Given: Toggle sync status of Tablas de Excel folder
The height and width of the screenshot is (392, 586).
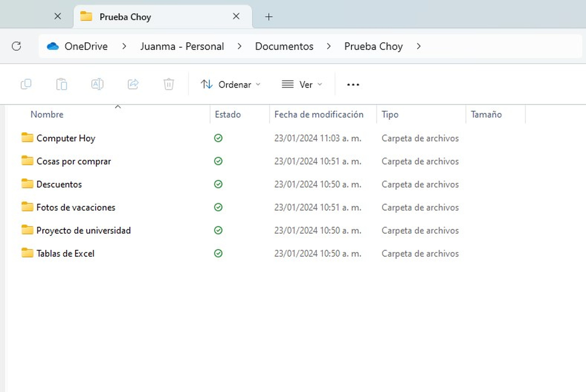Looking at the screenshot, I should pos(218,253).
